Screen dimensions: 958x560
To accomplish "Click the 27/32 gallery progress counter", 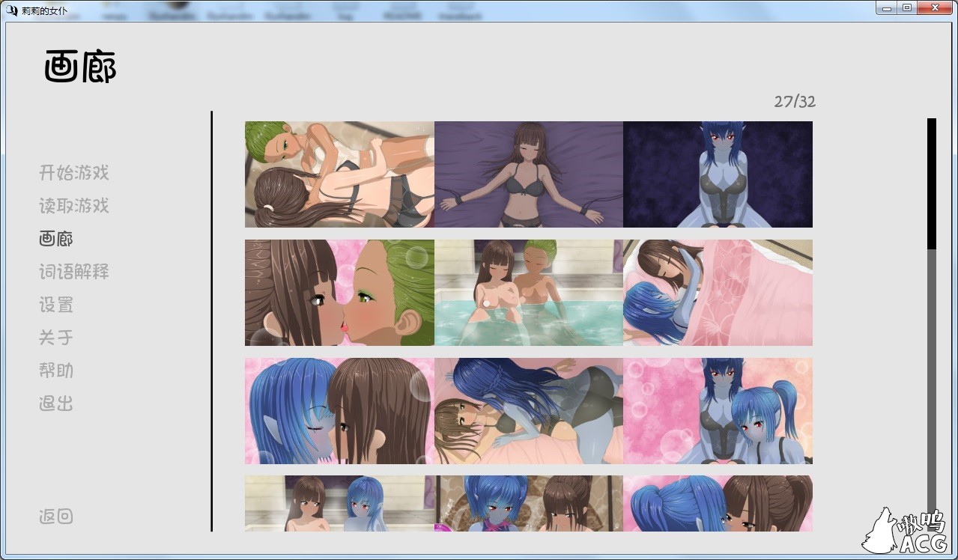I will click(x=795, y=101).
